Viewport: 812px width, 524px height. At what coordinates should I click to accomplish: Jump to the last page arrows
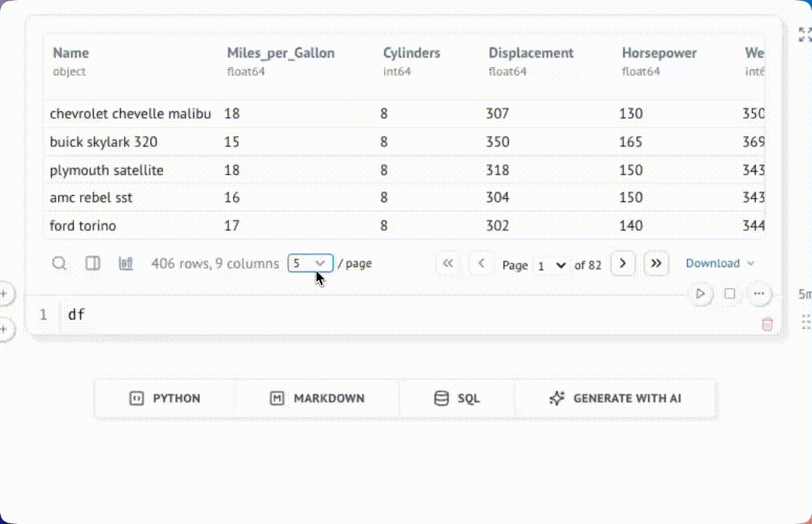point(656,263)
